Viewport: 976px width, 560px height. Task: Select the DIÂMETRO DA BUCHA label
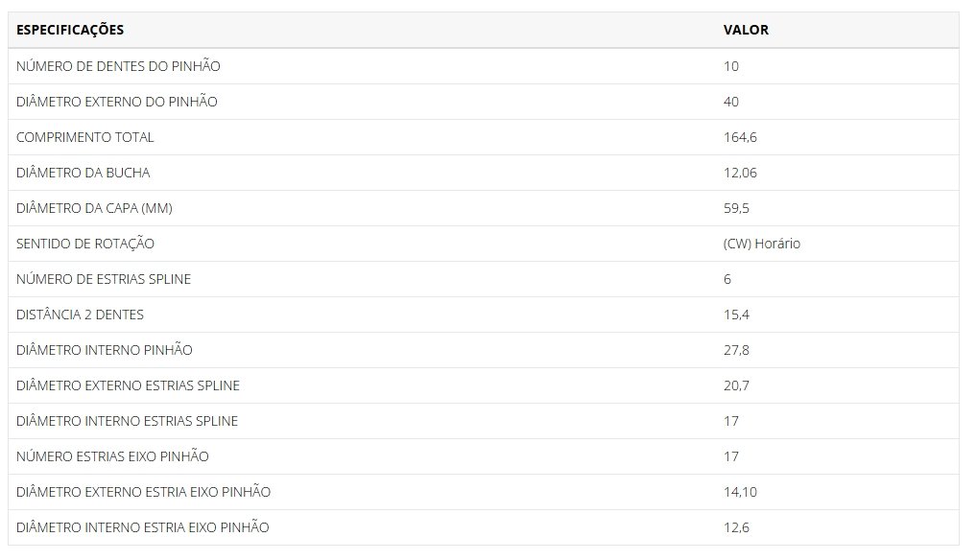pyautogui.click(x=83, y=173)
